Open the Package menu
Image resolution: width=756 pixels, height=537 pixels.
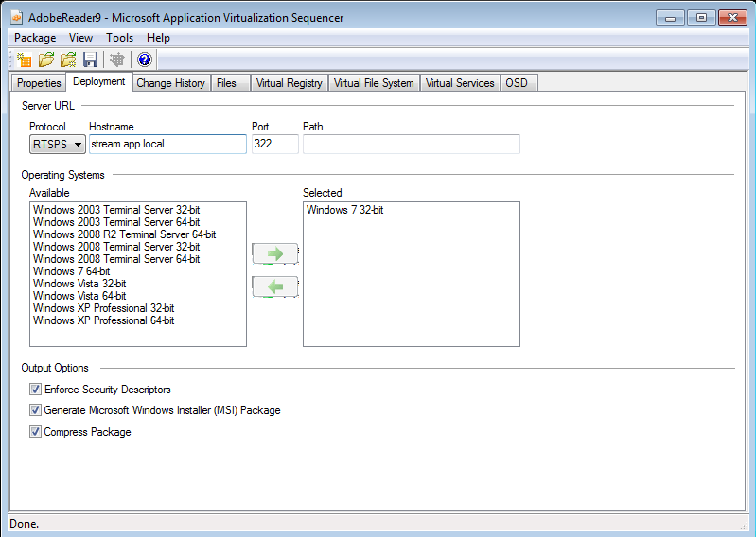click(35, 38)
